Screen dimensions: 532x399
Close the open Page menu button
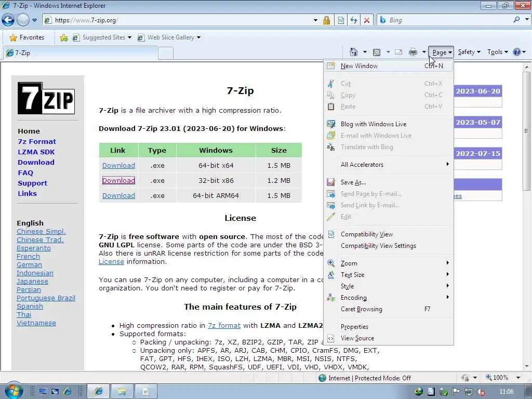441,52
